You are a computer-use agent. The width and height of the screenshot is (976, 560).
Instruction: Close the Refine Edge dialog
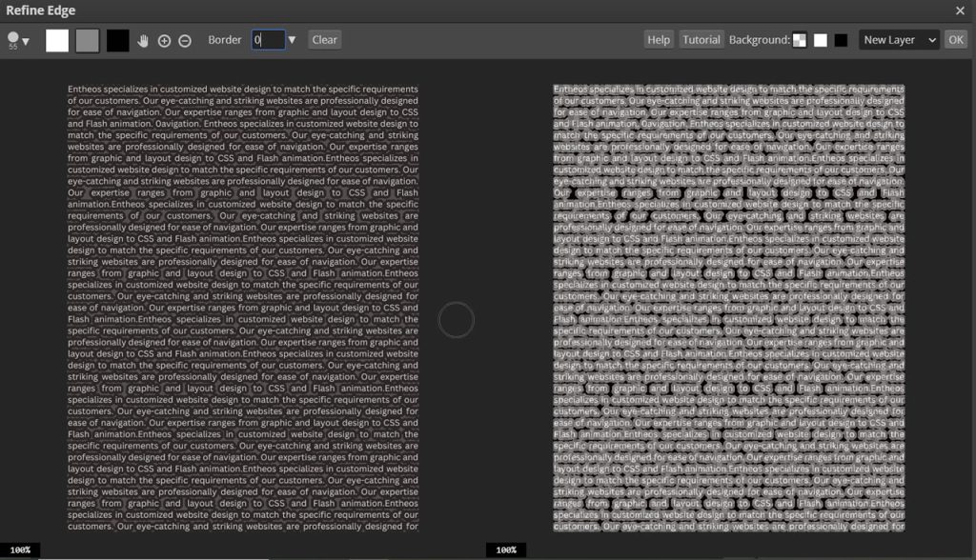[960, 10]
